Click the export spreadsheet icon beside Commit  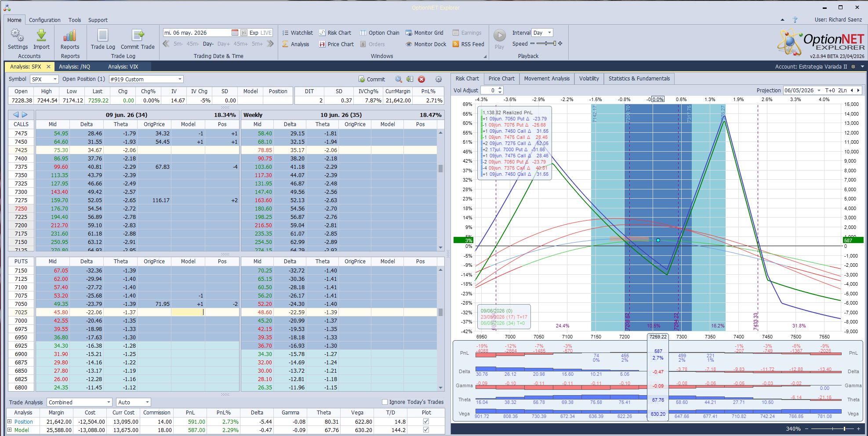[x=410, y=79]
